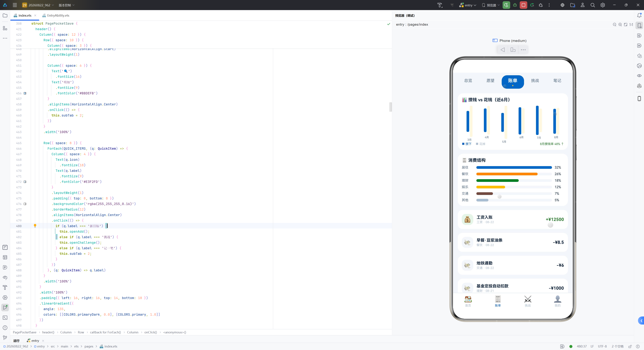Tap the 地铁通勤 transaction card
This screenshot has height=350, width=644.
pyautogui.click(x=513, y=265)
